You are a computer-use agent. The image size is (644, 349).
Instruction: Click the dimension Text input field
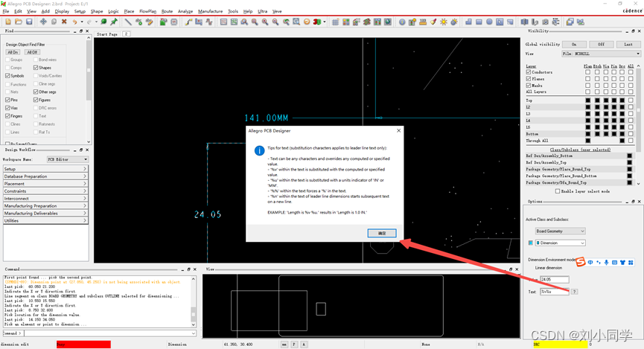555,292
